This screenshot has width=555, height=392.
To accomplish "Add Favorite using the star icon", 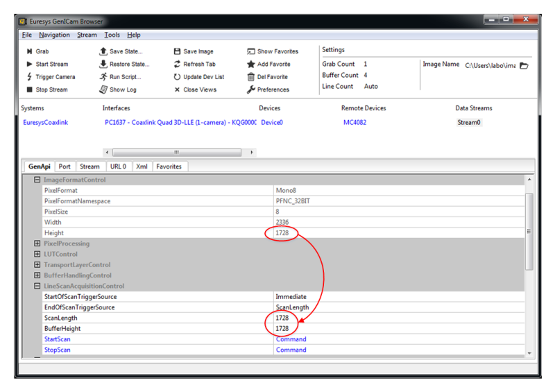I will click(x=251, y=65).
